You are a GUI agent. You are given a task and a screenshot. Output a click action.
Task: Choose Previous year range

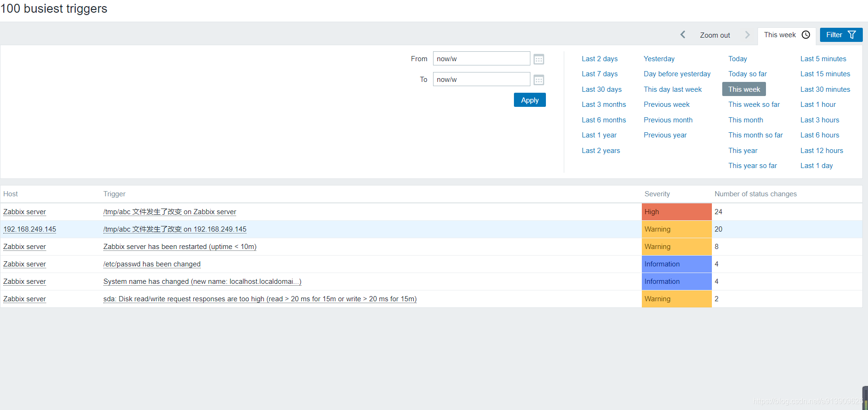(665, 135)
